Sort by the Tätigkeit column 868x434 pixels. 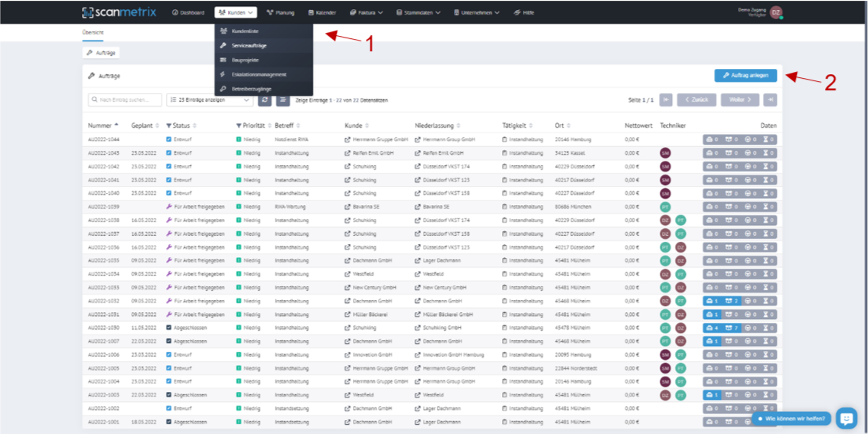pos(518,126)
